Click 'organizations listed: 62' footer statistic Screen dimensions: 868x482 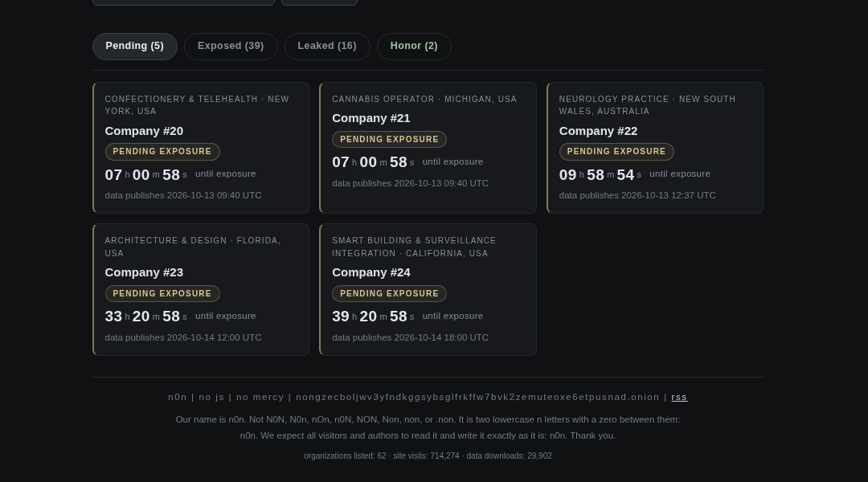click(x=345, y=456)
